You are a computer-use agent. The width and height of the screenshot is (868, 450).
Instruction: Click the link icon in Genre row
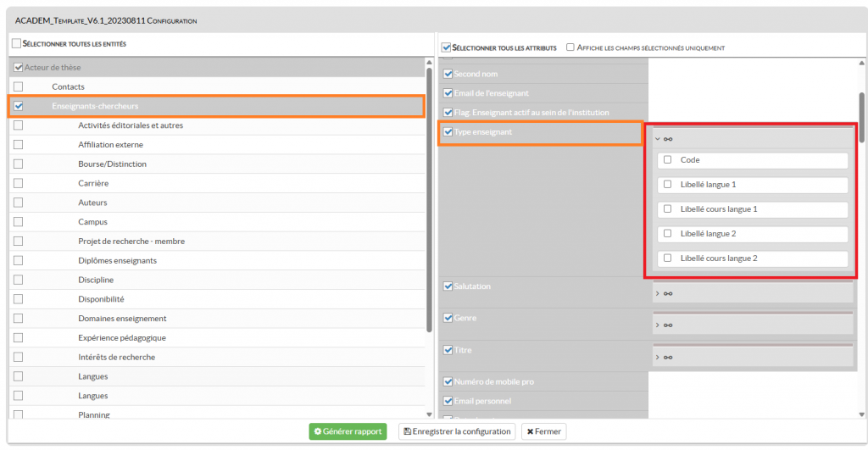tap(669, 325)
